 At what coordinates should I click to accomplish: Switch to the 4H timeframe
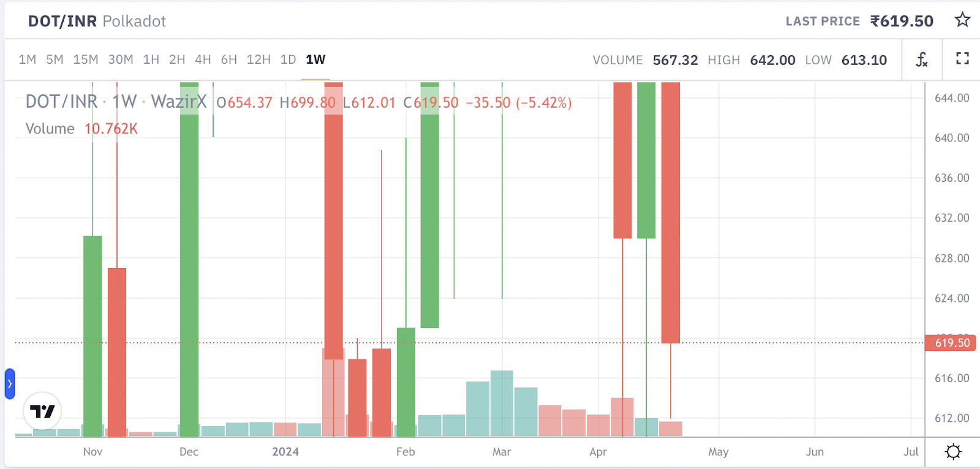pos(203,59)
